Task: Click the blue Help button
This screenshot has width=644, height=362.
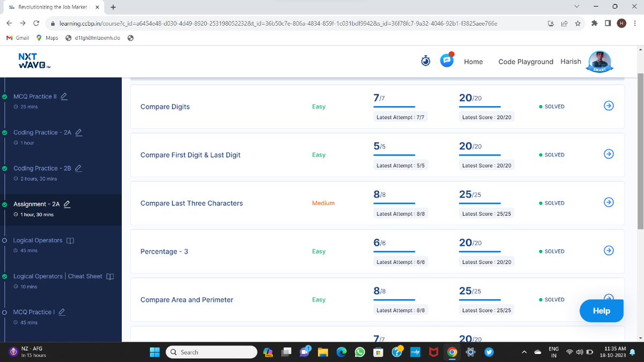Action: coord(601,311)
